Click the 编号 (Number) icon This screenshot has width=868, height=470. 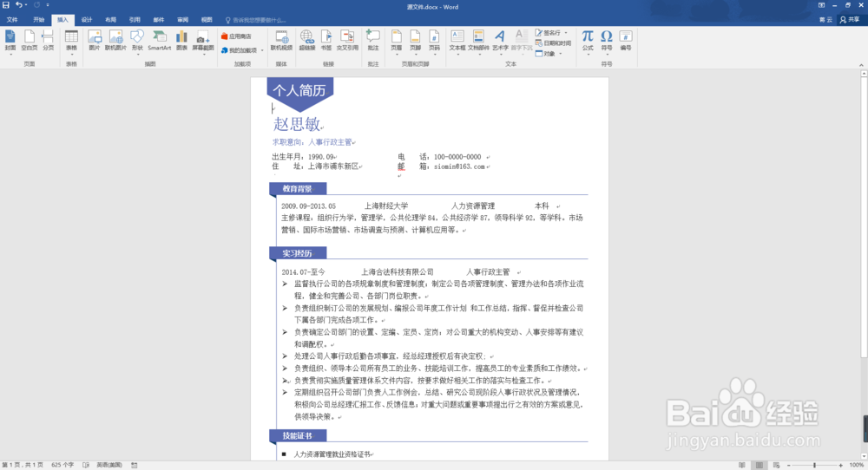(626, 41)
